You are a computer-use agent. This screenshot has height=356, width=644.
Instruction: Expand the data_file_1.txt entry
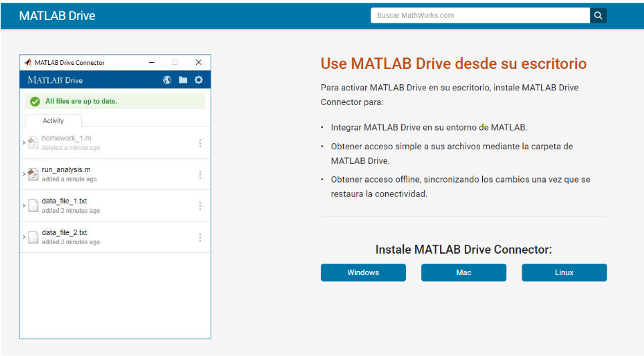24,205
